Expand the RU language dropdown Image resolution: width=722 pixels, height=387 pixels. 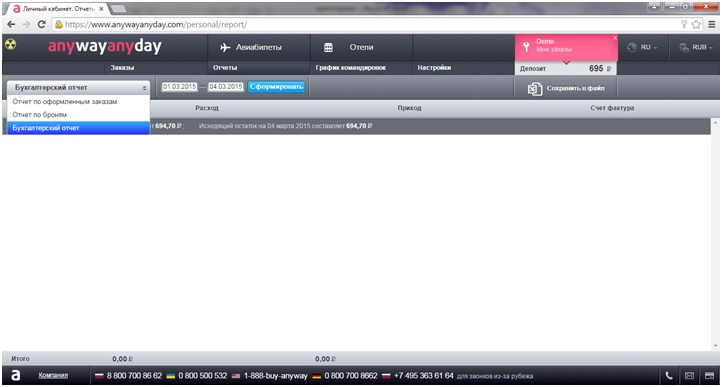tap(643, 47)
